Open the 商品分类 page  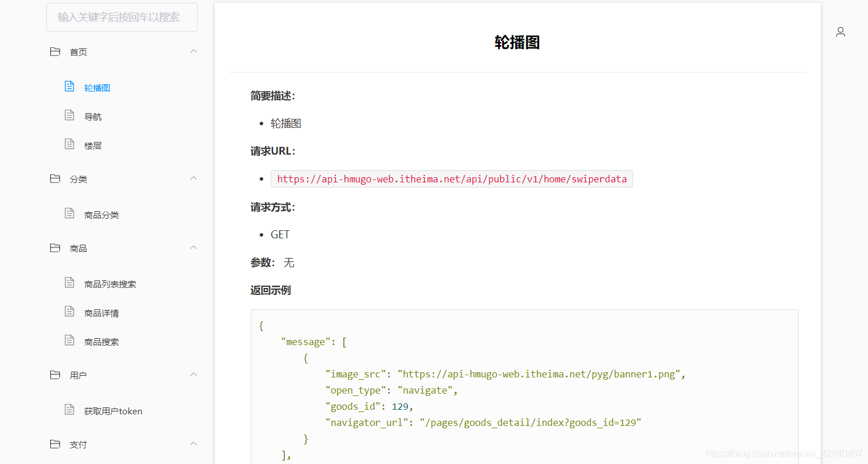point(102,215)
